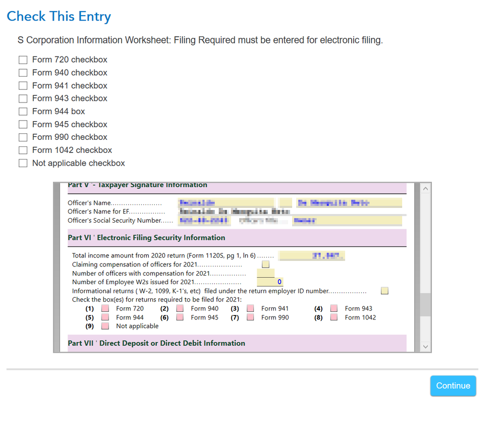This screenshot has width=504, height=424.
Task: Click the Number of Employee W2s field showing 0
Action: 270,282
